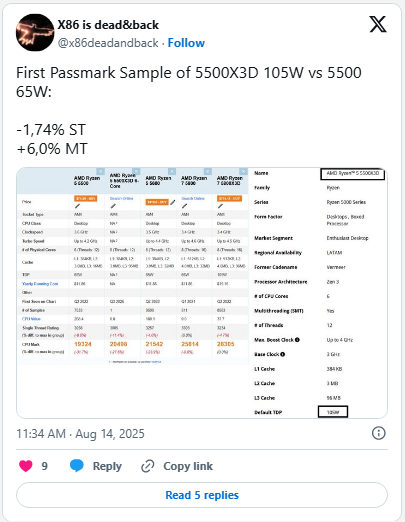
Task: Open the tweet info circle icon
Action: click(378, 433)
